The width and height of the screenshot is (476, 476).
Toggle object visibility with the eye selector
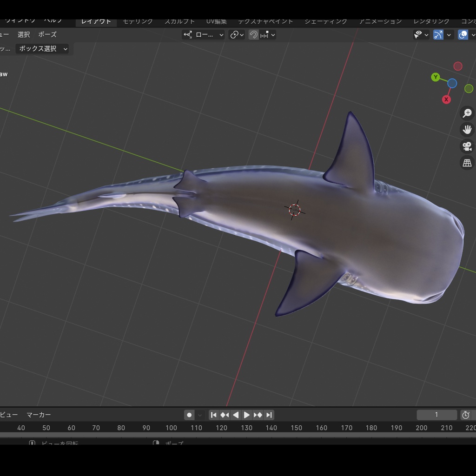click(417, 34)
